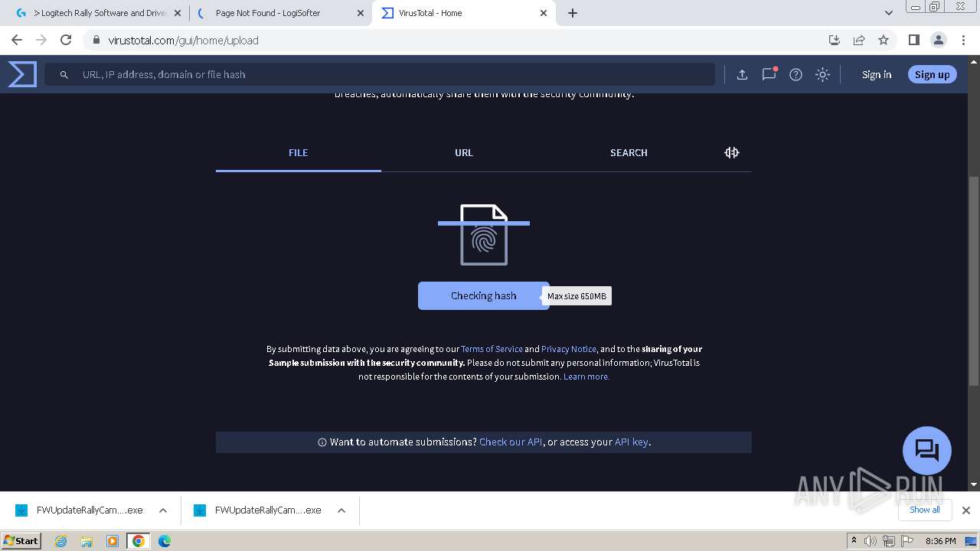Switch to the SEARCH tab

pyautogui.click(x=629, y=152)
